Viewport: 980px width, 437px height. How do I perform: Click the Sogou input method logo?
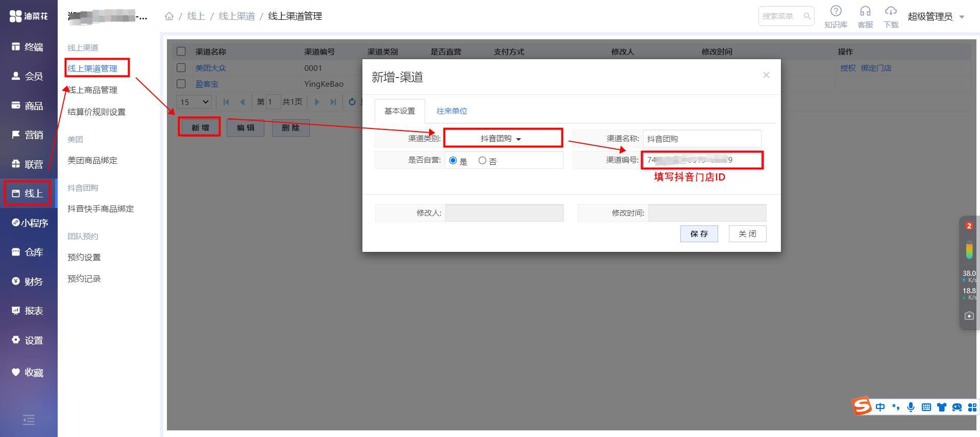pos(862,406)
